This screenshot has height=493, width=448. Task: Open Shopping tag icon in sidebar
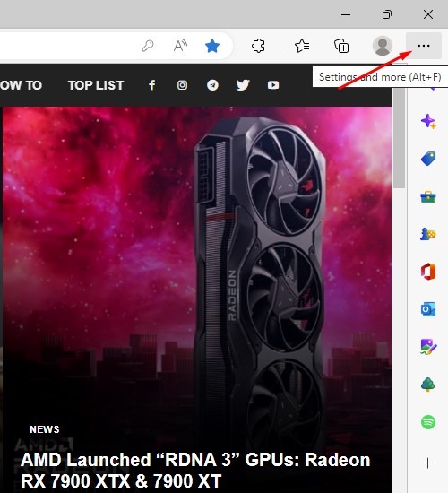428,159
